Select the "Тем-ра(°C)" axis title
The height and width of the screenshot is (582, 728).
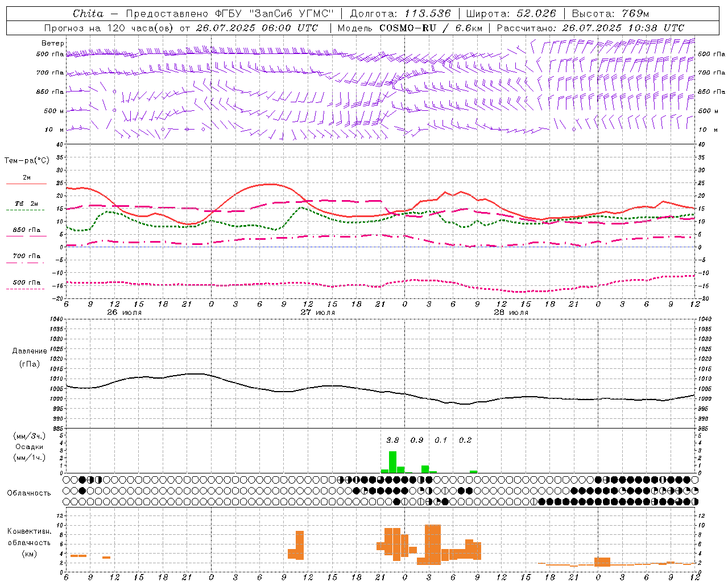27,161
